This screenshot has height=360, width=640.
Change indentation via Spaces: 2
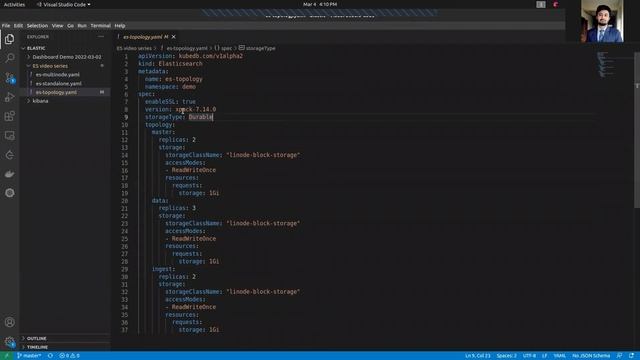pos(507,356)
